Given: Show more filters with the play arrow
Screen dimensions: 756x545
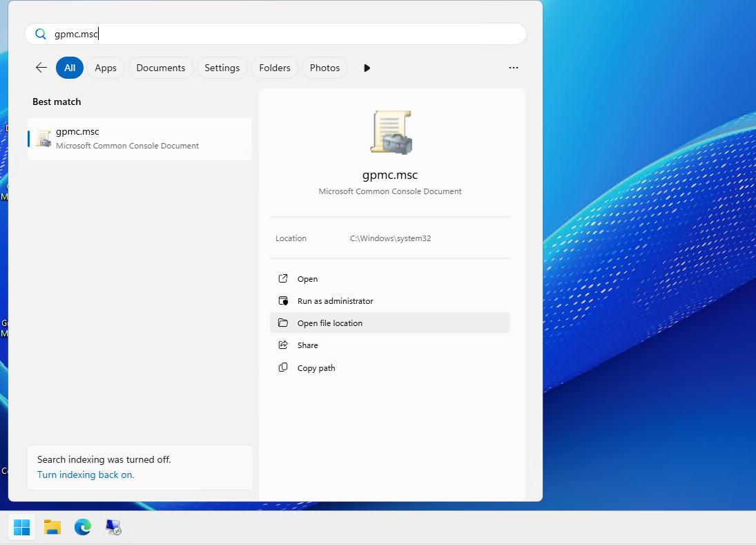Looking at the screenshot, I should [x=367, y=68].
